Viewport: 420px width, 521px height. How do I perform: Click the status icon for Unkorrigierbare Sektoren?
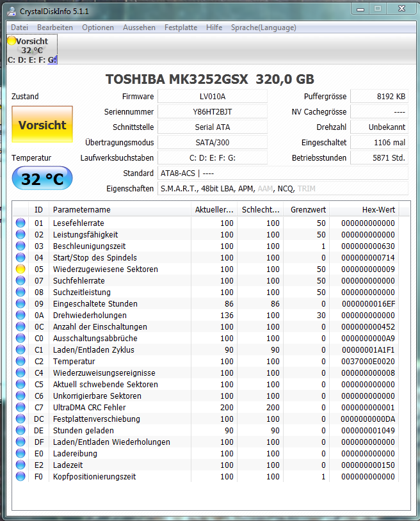[20, 396]
